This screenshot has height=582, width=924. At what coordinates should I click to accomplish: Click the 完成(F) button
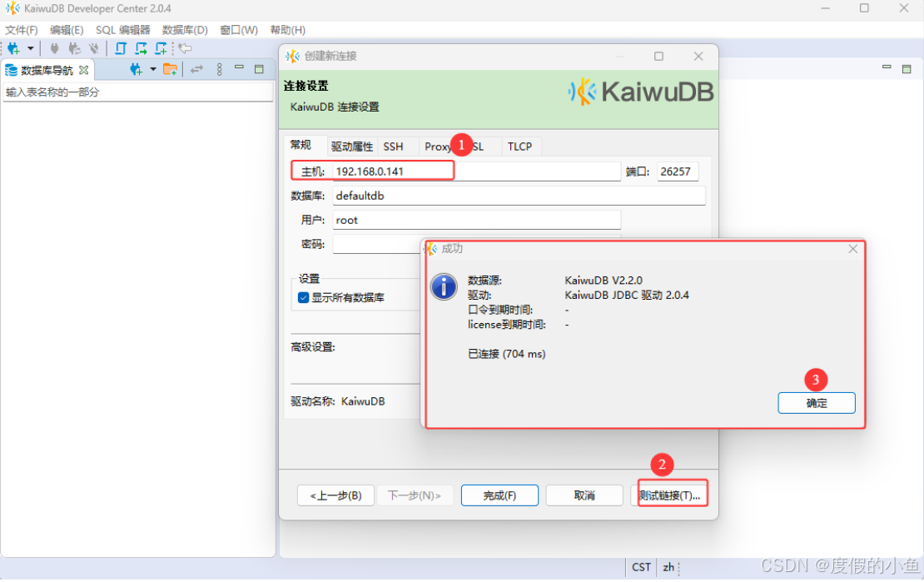(x=499, y=495)
